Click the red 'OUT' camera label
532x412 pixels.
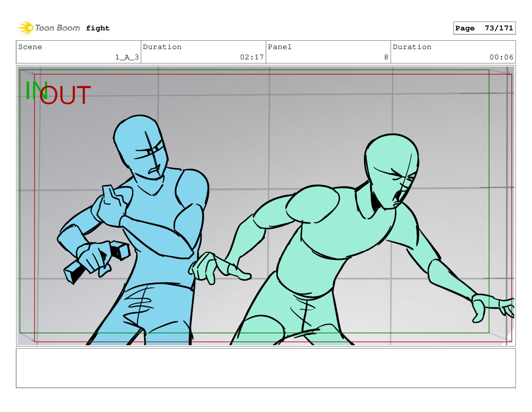65,95
